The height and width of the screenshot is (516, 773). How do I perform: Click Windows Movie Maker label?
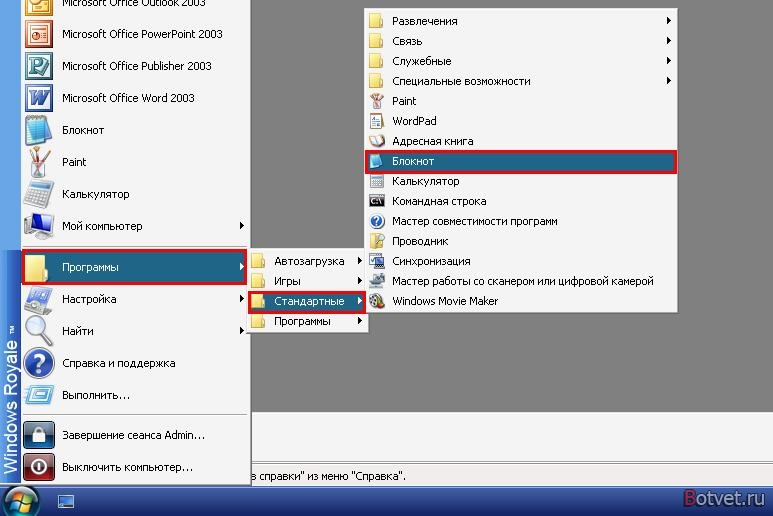445,301
